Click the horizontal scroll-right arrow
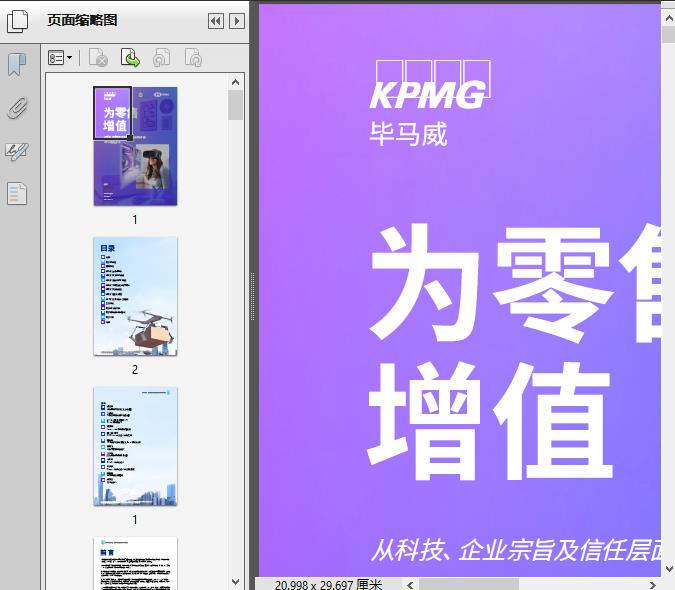 point(653,585)
